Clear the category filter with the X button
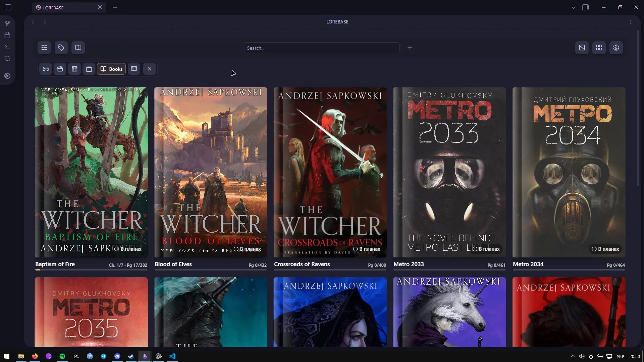Viewport: 644px width, 362px height. pos(150,69)
